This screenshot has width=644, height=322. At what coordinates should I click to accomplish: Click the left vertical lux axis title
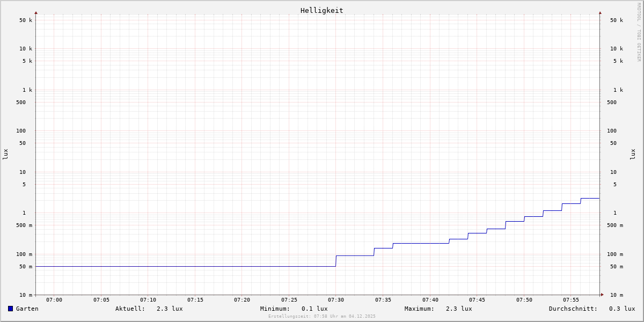tap(5, 154)
